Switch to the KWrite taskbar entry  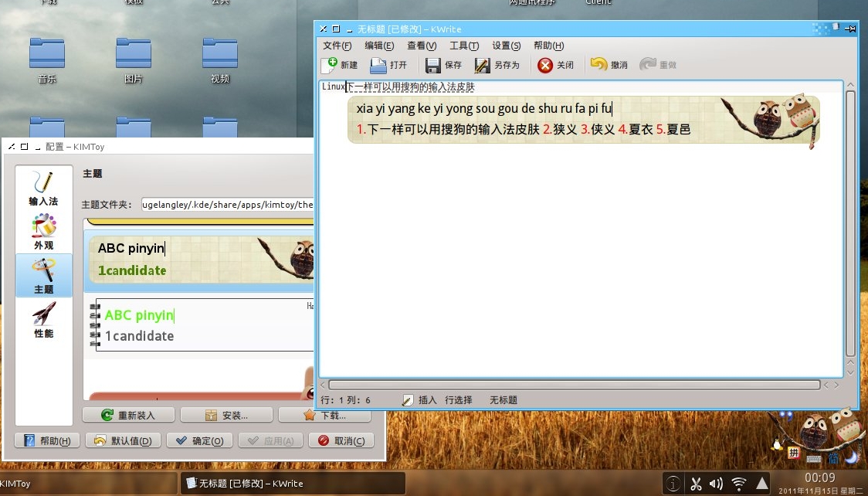[293, 484]
